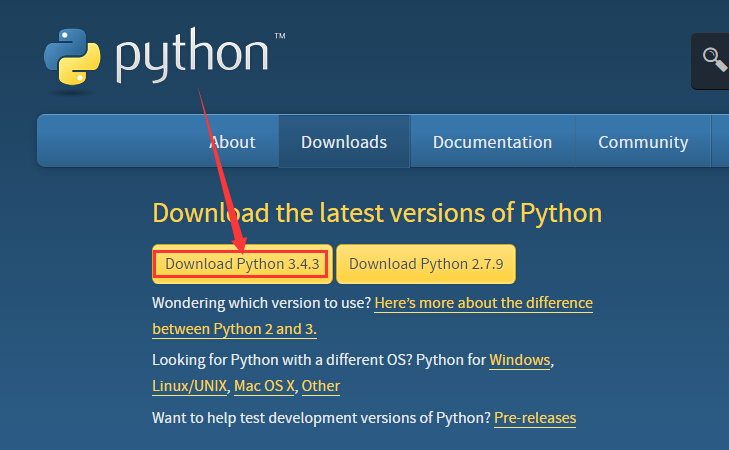This screenshot has width=729, height=450.
Task: Select the Downloads navigation tab
Action: click(x=344, y=142)
